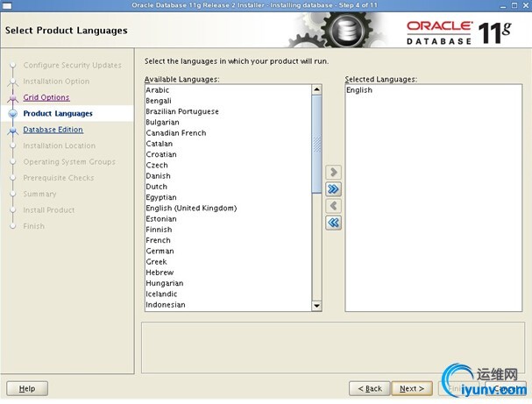Select German in Available Languages

pos(228,251)
